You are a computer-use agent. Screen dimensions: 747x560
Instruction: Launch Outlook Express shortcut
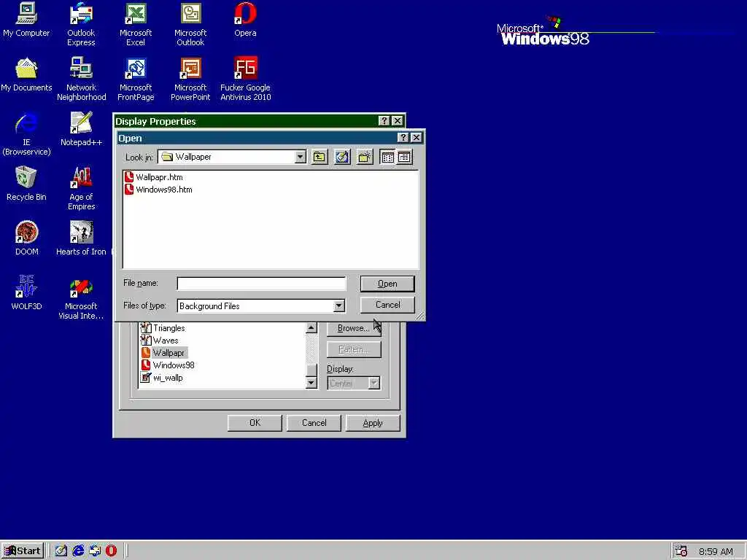pyautogui.click(x=81, y=24)
